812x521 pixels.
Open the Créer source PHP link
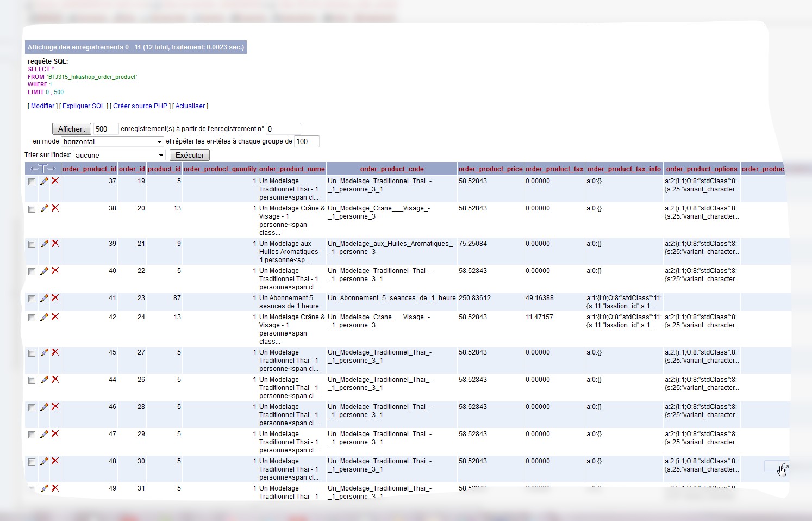pos(140,106)
